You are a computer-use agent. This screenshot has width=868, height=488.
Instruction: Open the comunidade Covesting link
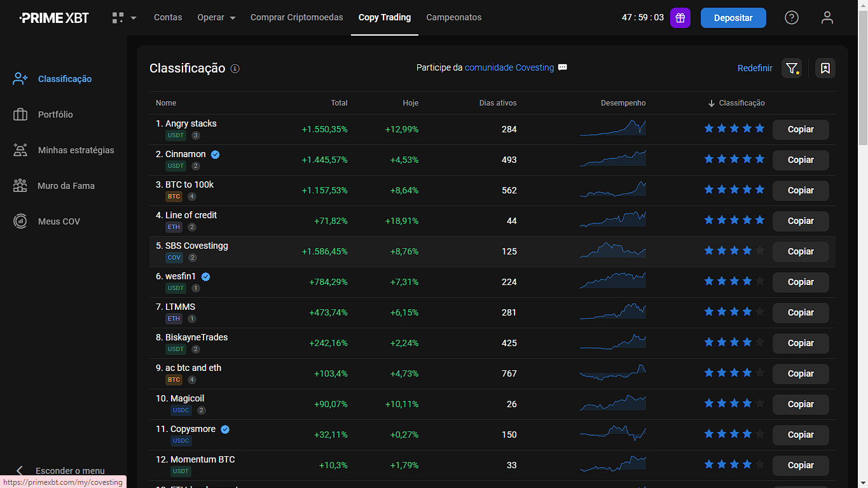pyautogui.click(x=509, y=67)
